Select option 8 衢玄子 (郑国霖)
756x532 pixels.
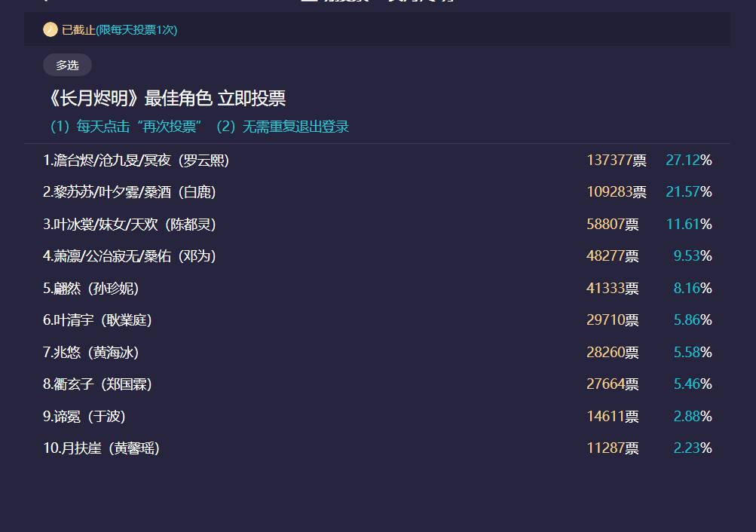pos(97,384)
